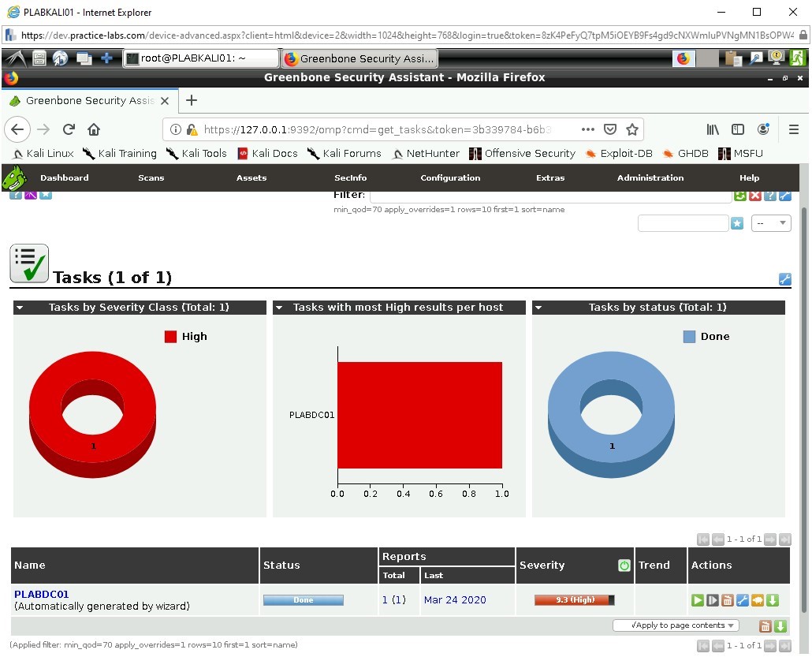Clear the filter with the red X icon
Viewport: 812px width, 657px height.
[754, 195]
